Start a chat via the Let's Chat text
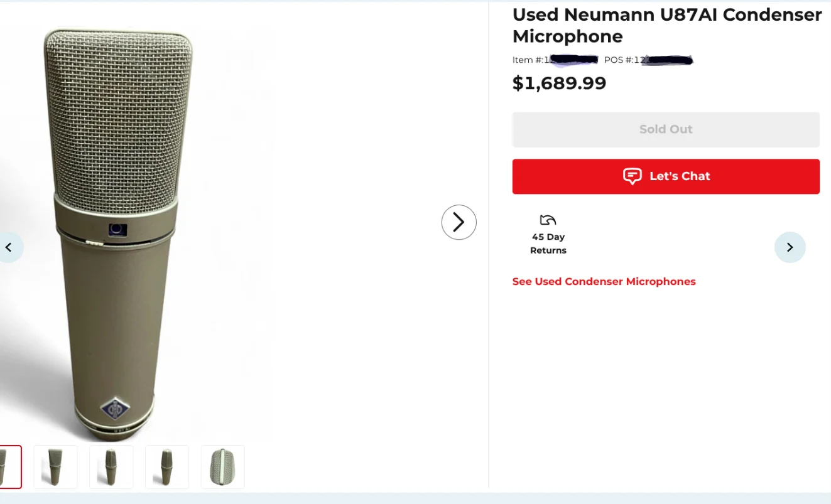The height and width of the screenshot is (504, 831). click(x=680, y=176)
